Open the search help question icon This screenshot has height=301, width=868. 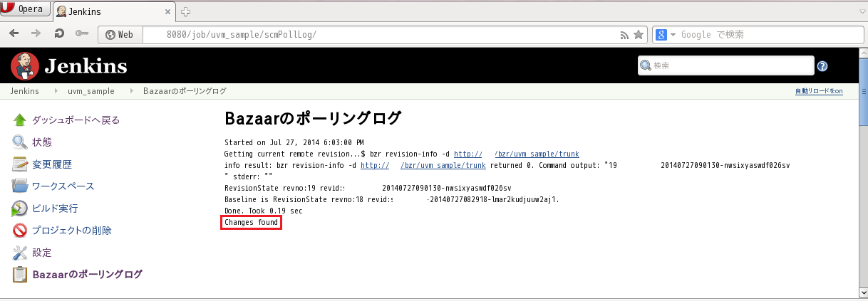pyautogui.click(x=822, y=66)
